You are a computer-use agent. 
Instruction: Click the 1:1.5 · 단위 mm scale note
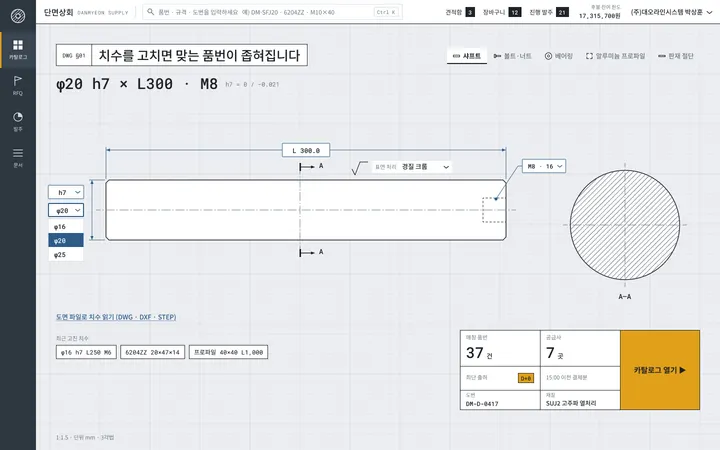click(x=85, y=437)
